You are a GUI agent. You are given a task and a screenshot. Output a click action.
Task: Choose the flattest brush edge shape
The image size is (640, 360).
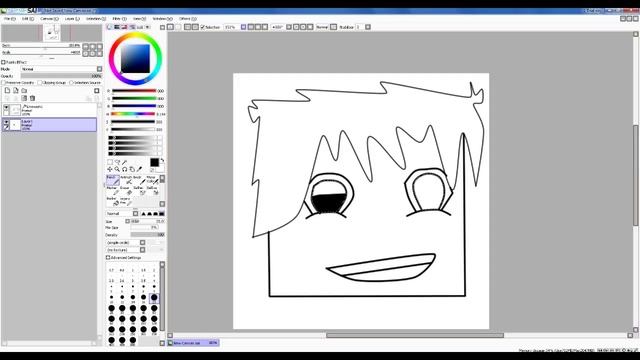[162, 214]
